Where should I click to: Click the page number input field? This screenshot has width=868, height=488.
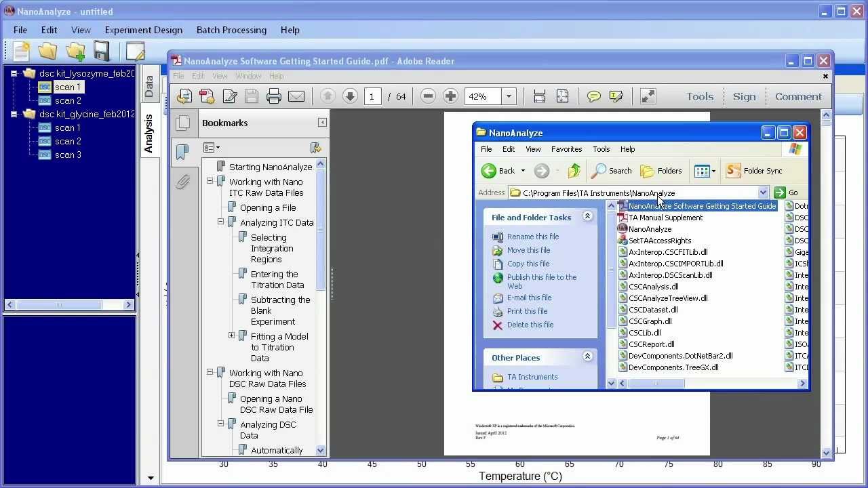372,97
